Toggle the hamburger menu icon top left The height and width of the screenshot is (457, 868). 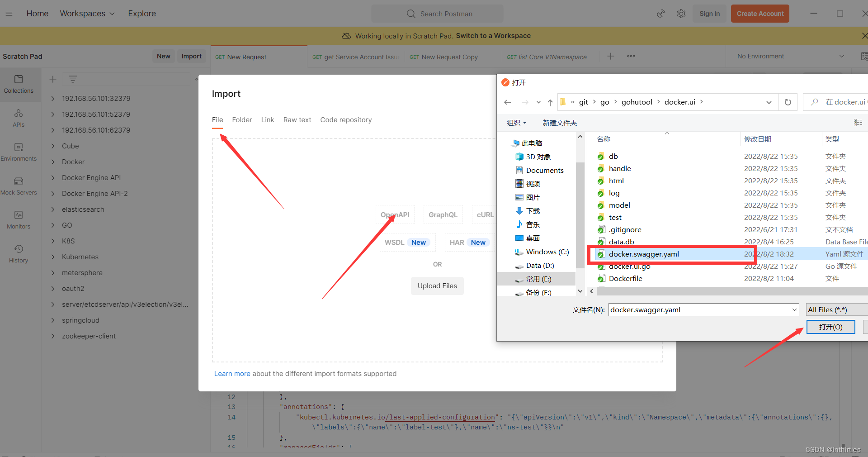[x=9, y=14]
